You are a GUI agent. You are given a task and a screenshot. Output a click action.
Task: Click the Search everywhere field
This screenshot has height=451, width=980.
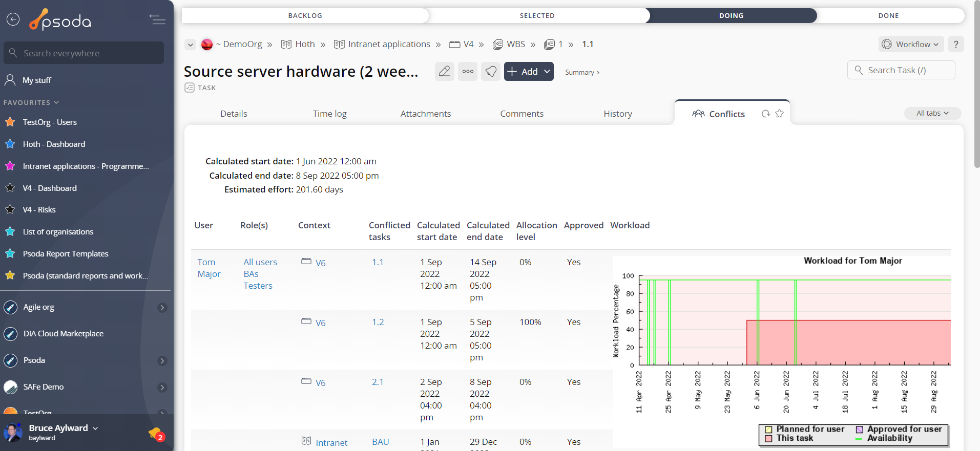point(84,53)
